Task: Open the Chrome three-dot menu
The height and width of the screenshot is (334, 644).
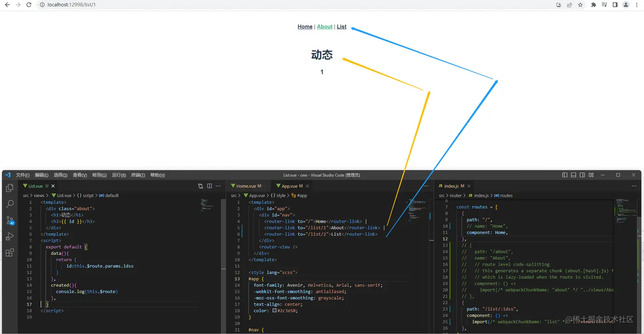Action: (637, 5)
